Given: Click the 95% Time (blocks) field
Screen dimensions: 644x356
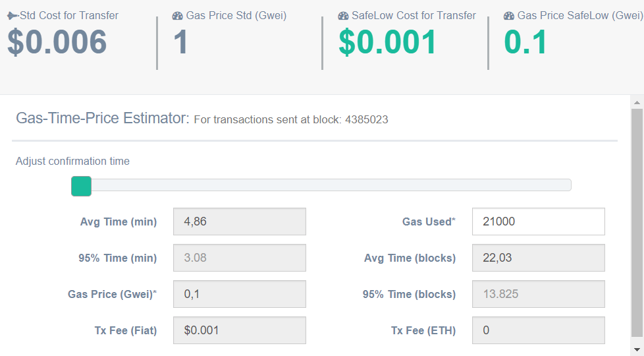Looking at the screenshot, I should (538, 294).
